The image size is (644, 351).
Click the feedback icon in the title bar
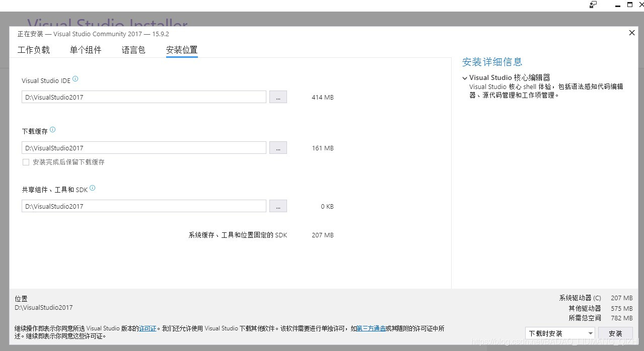point(593,5)
